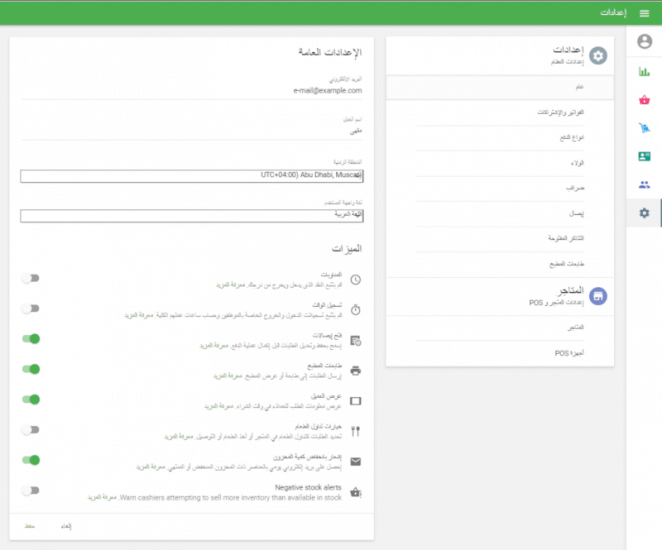The image size is (662, 550).
Task: Enable the Negative stock alerts toggle
Action: (x=31, y=490)
